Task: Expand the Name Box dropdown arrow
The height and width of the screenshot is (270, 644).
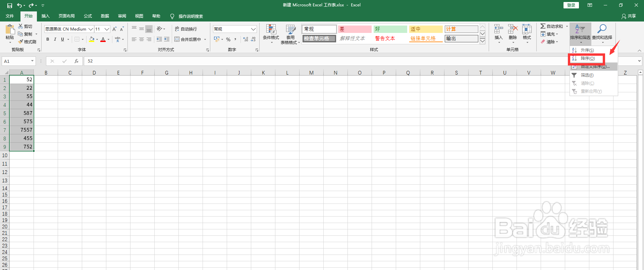Action: coord(32,61)
